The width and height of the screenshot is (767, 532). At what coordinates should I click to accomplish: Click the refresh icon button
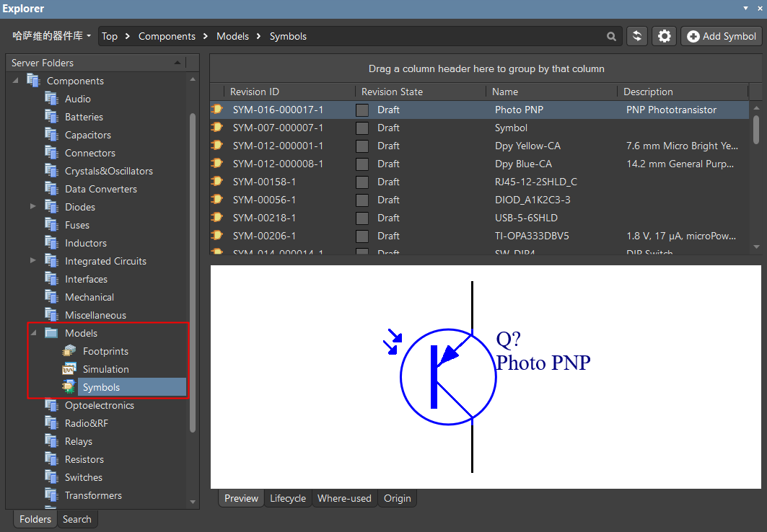[637, 36]
